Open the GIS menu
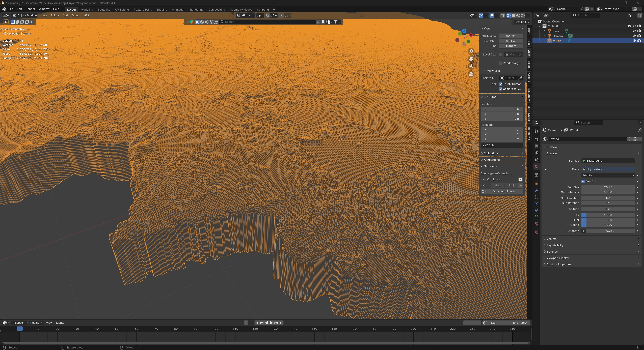644x350 pixels. (86, 15)
